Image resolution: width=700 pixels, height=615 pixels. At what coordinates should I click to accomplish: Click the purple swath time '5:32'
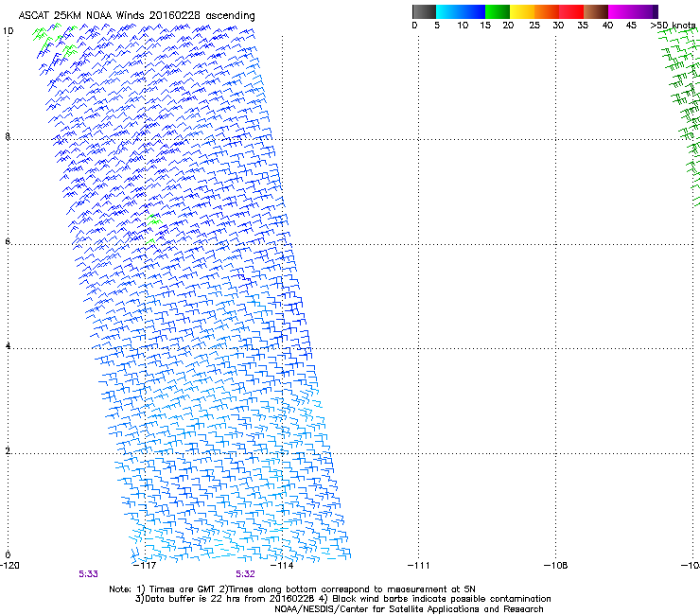click(x=246, y=574)
